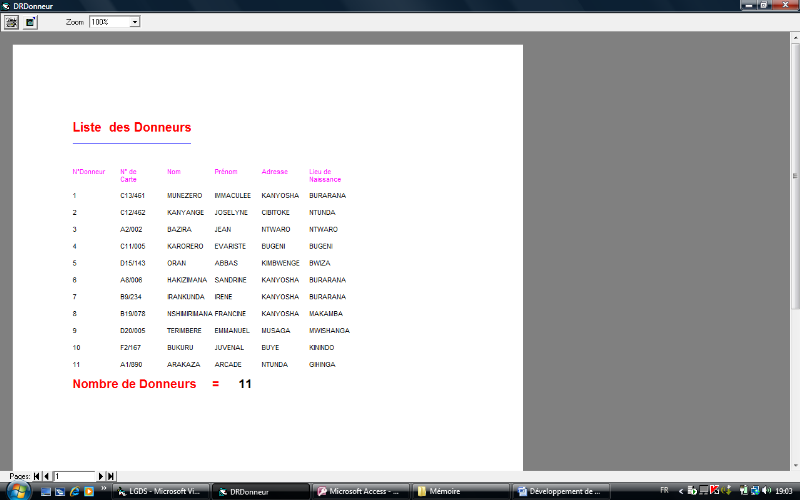Click the Print report toolbar icon

click(11, 22)
